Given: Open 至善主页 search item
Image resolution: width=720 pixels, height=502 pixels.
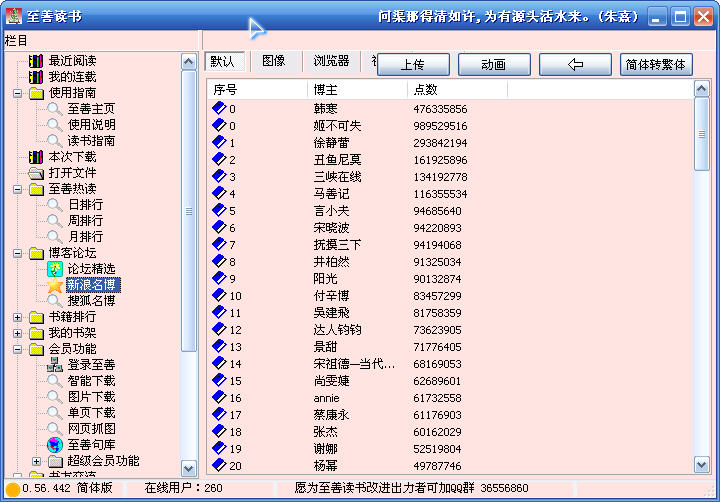Looking at the screenshot, I should tap(91, 109).
